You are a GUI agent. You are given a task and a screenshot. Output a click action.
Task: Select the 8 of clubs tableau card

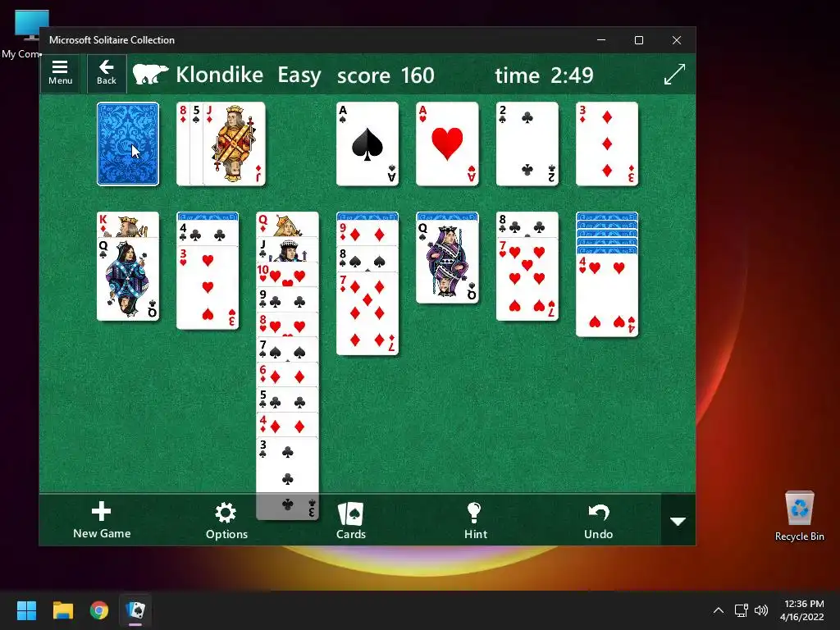click(x=527, y=225)
